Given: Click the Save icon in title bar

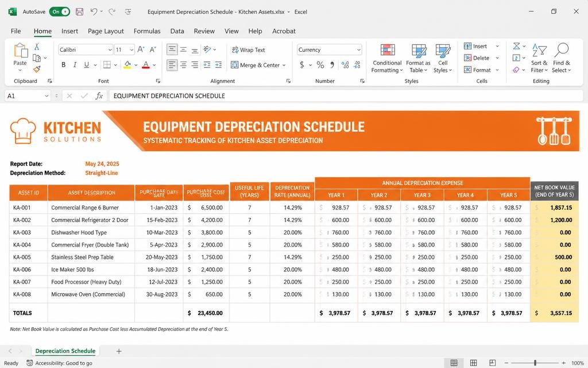Looking at the screenshot, I should pyautogui.click(x=79, y=11).
